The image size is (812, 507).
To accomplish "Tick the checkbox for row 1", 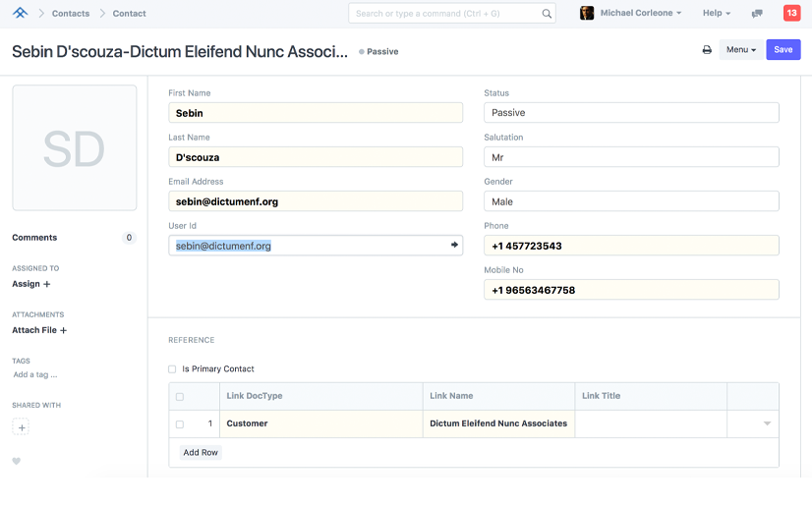I will pos(179,424).
